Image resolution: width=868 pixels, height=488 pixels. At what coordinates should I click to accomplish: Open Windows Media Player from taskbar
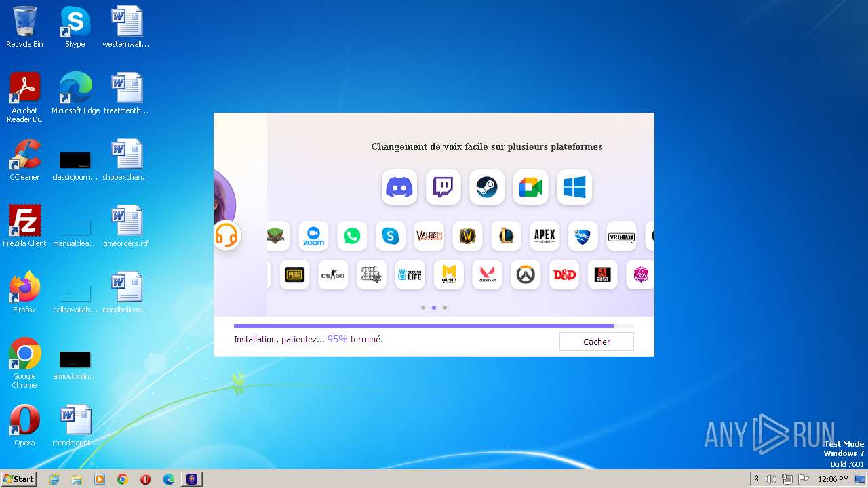pyautogui.click(x=100, y=479)
